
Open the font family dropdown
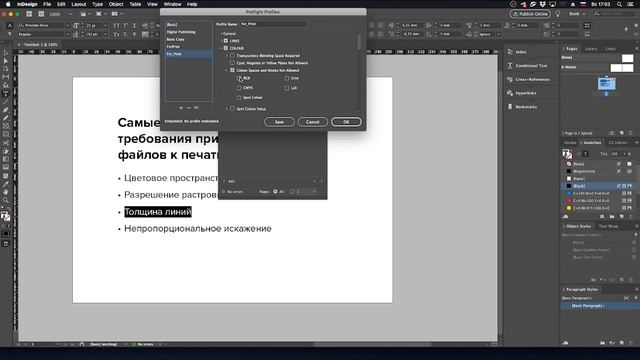(67, 25)
